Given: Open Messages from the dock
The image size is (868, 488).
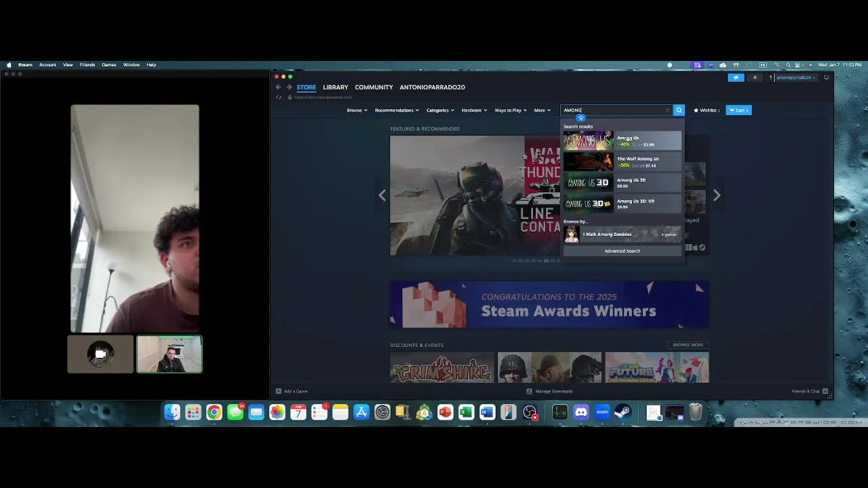Looking at the screenshot, I should pyautogui.click(x=235, y=412).
